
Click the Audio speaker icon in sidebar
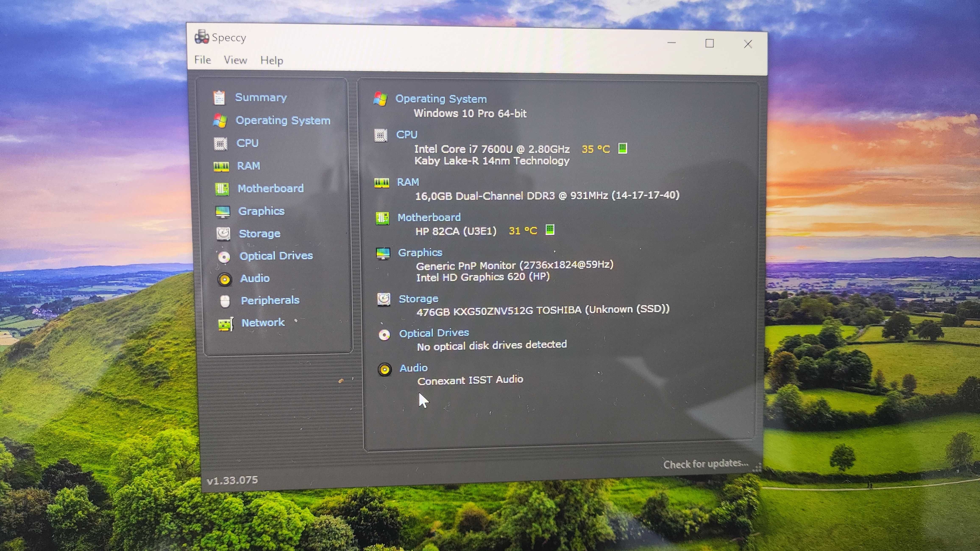click(x=224, y=279)
